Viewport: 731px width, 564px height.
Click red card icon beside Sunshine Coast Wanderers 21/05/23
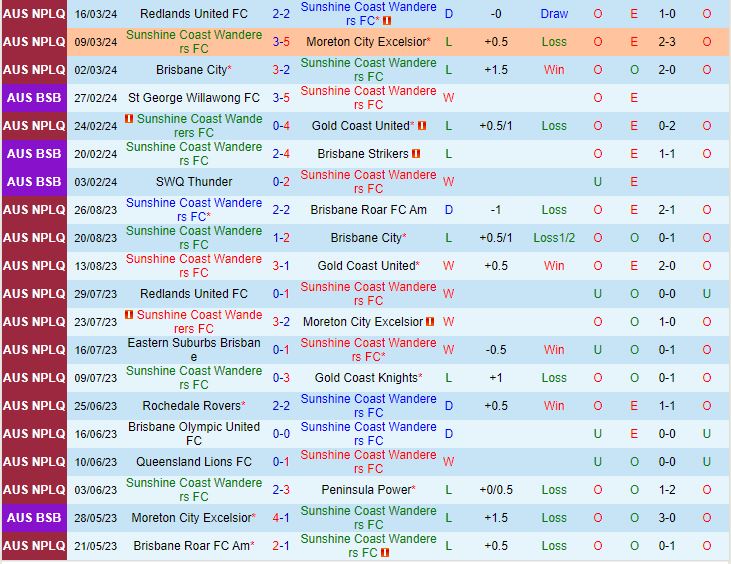tap(385, 553)
